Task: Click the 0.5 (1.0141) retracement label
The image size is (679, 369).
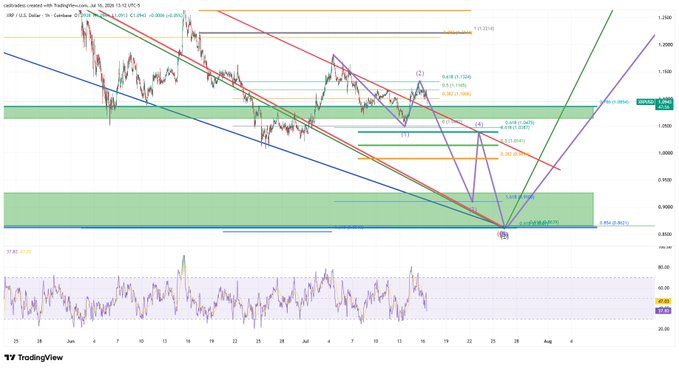Action: pyautogui.click(x=513, y=141)
